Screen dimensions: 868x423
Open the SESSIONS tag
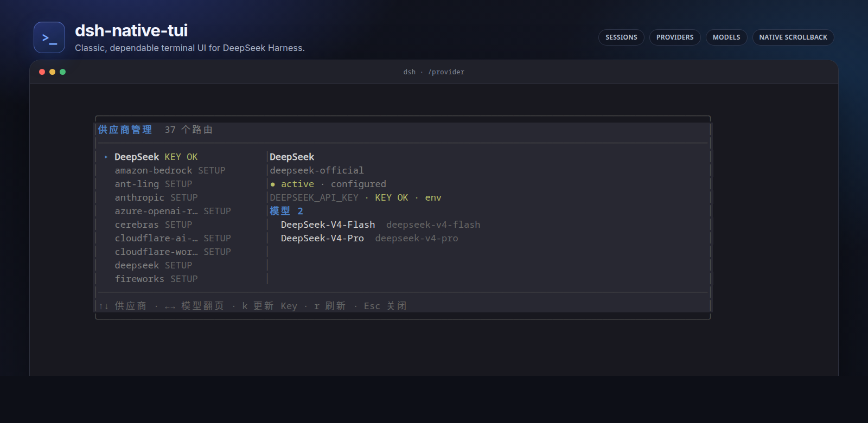[621, 37]
